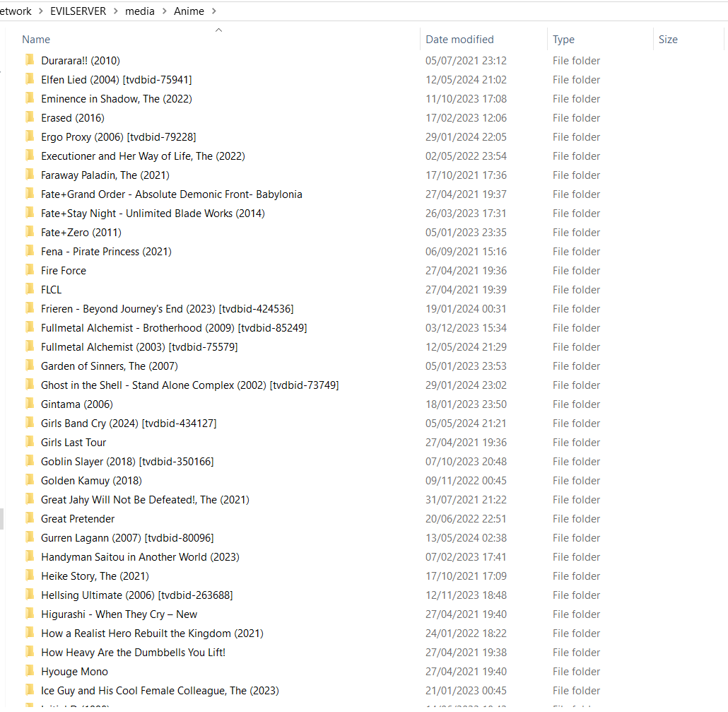Viewport: 728px width, 712px height.
Task: Click folder icon for Great Jahy Will Not Be Defeated
Action: 30,498
